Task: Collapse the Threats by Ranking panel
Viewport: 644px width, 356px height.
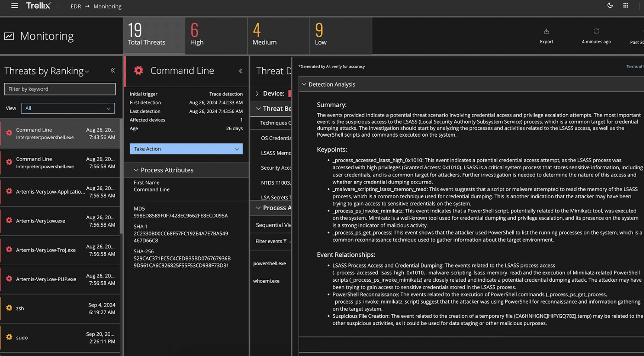Action: pyautogui.click(x=113, y=71)
